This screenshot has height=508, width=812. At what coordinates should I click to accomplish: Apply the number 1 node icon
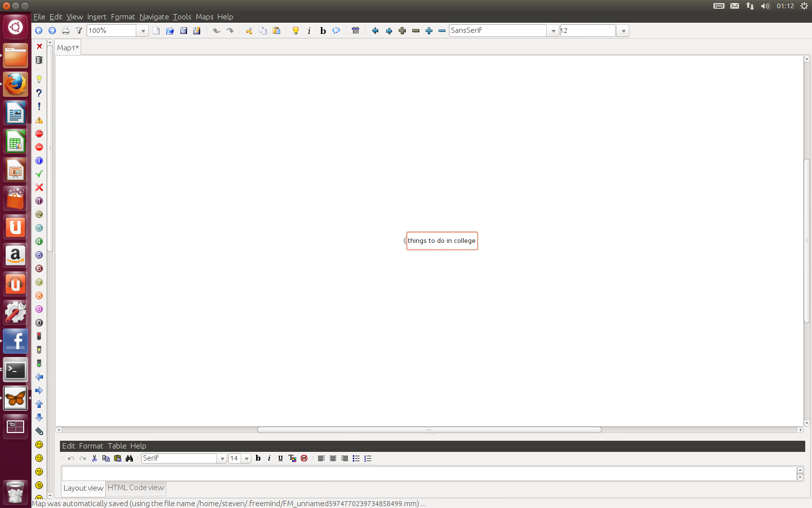[x=39, y=201]
